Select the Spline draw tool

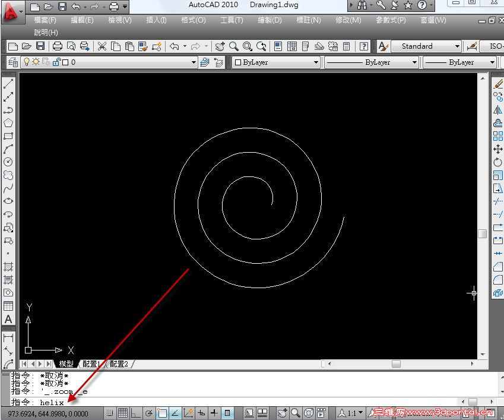point(8,188)
